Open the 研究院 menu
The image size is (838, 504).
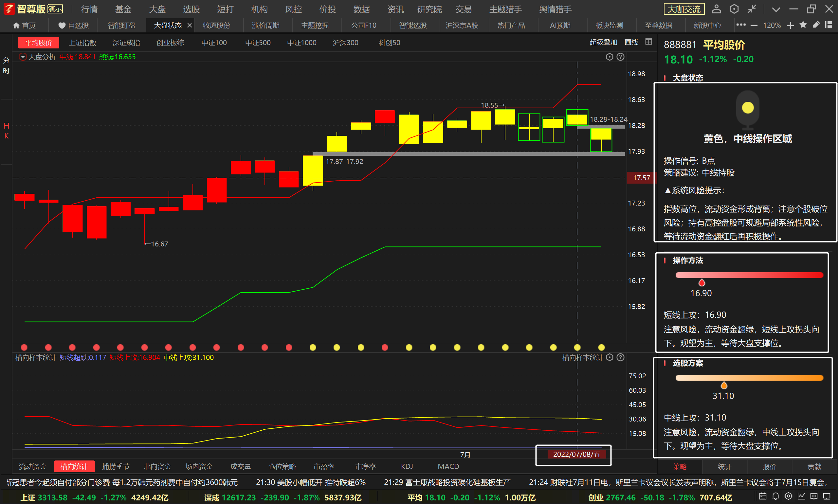429,9
